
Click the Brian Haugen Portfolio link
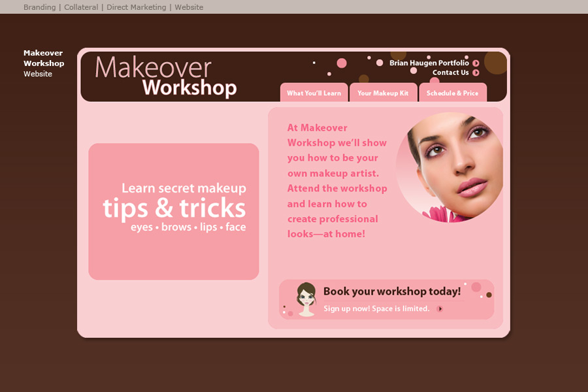point(429,63)
